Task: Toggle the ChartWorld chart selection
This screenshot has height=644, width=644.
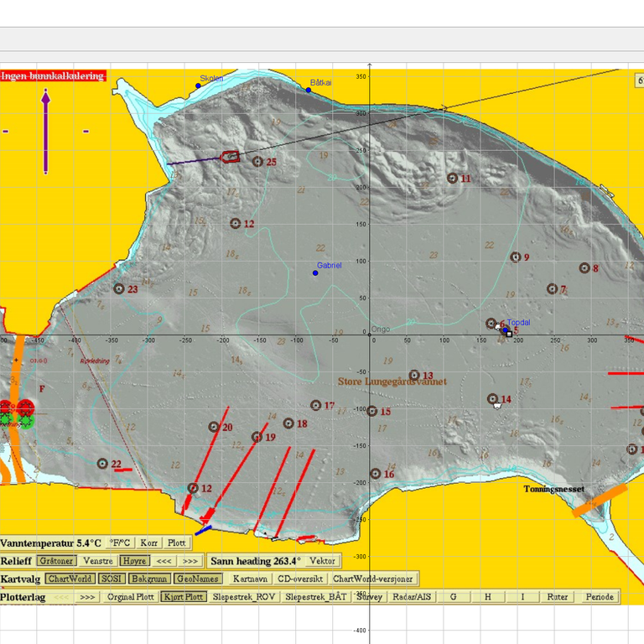Action: tap(70, 579)
